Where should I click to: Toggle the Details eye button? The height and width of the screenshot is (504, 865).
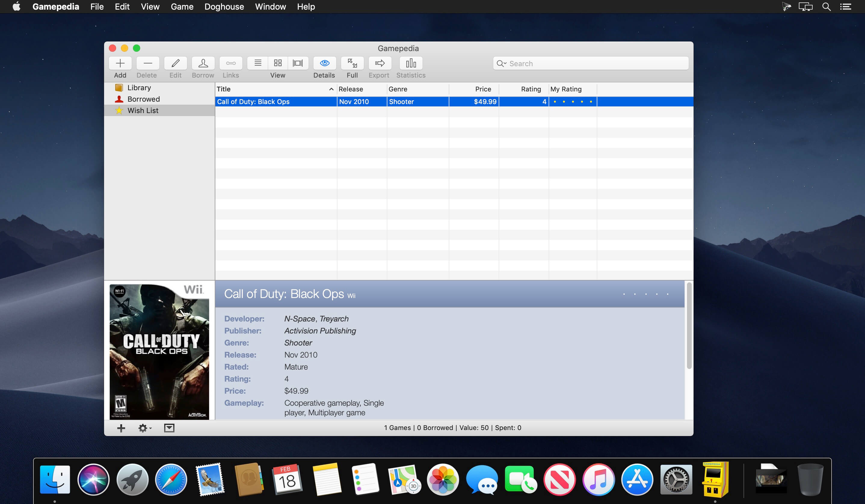(324, 63)
